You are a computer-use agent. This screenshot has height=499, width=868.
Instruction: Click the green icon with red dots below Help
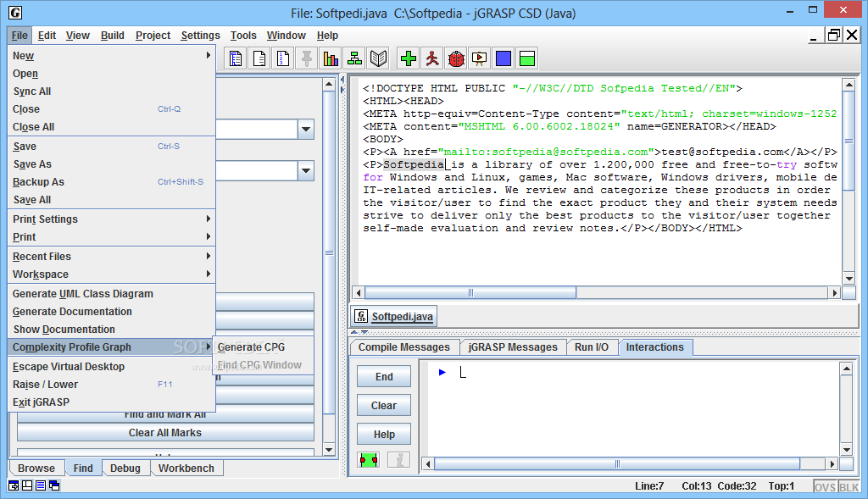[x=368, y=460]
